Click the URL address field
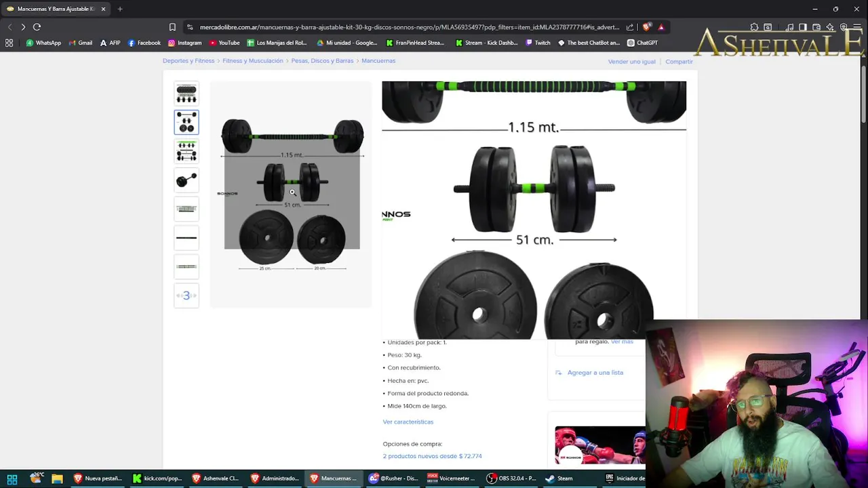The width and height of the screenshot is (868, 488). pos(409,27)
